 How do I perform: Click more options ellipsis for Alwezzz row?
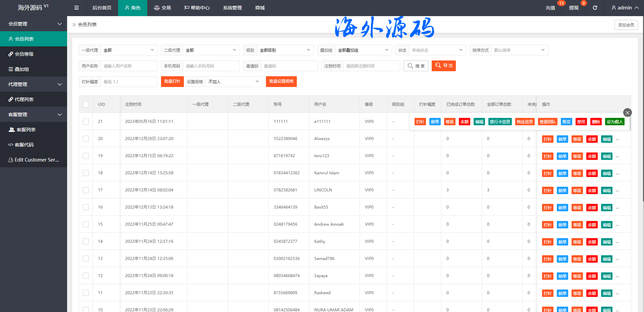pos(618,139)
